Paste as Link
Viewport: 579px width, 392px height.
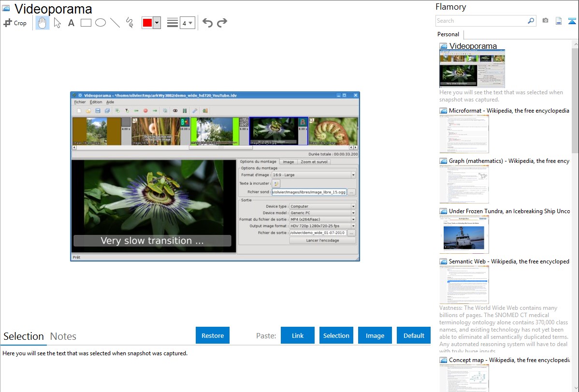tap(298, 335)
